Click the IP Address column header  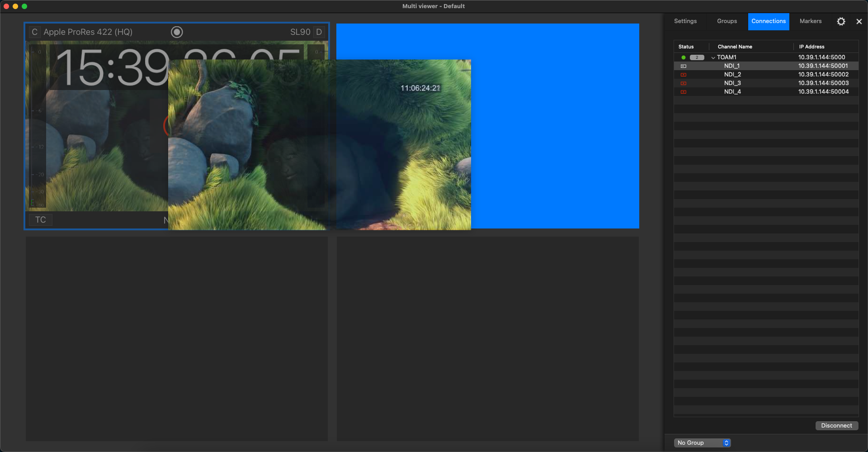coord(811,47)
